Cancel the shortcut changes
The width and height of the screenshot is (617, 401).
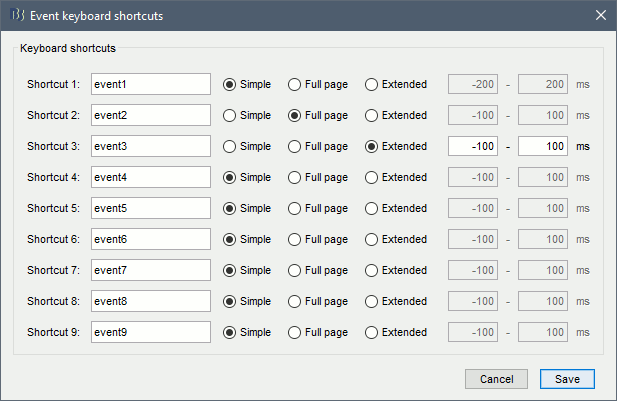tap(496, 379)
